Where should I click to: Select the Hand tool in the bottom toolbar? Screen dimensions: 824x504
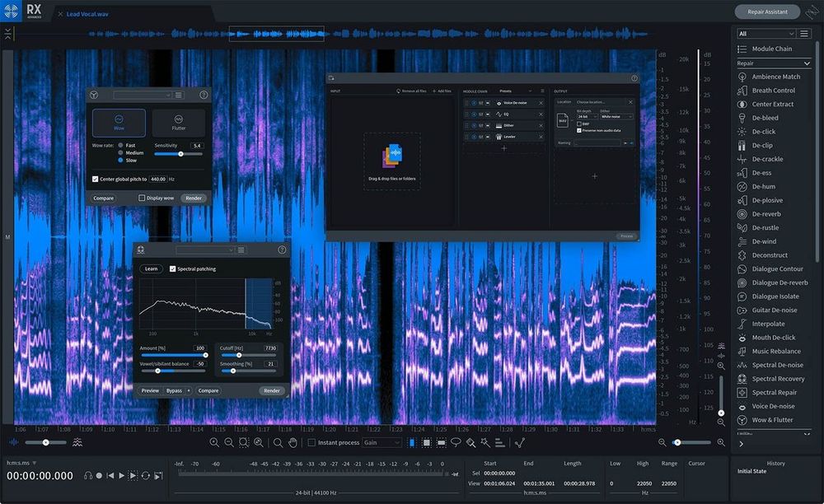point(292,442)
